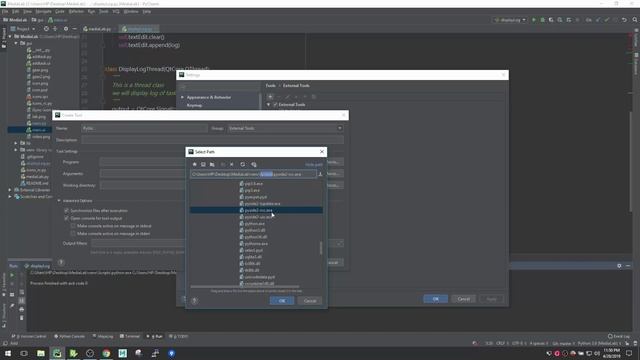Open the Python Console tool window
This screenshot has height=360, width=640.
pyautogui.click(x=69, y=336)
